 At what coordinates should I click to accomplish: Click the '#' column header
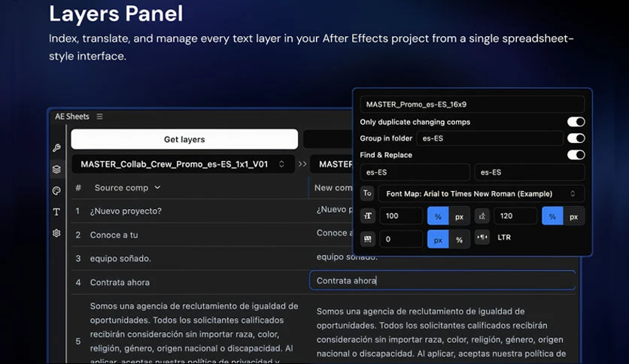pyautogui.click(x=78, y=187)
